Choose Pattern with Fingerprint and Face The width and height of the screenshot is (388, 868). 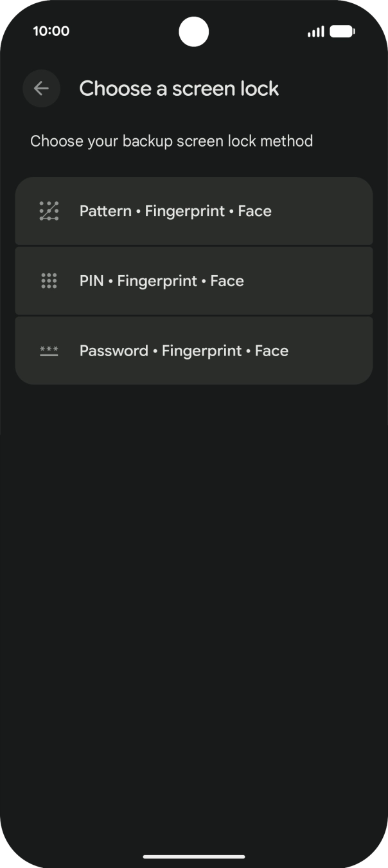point(194,210)
